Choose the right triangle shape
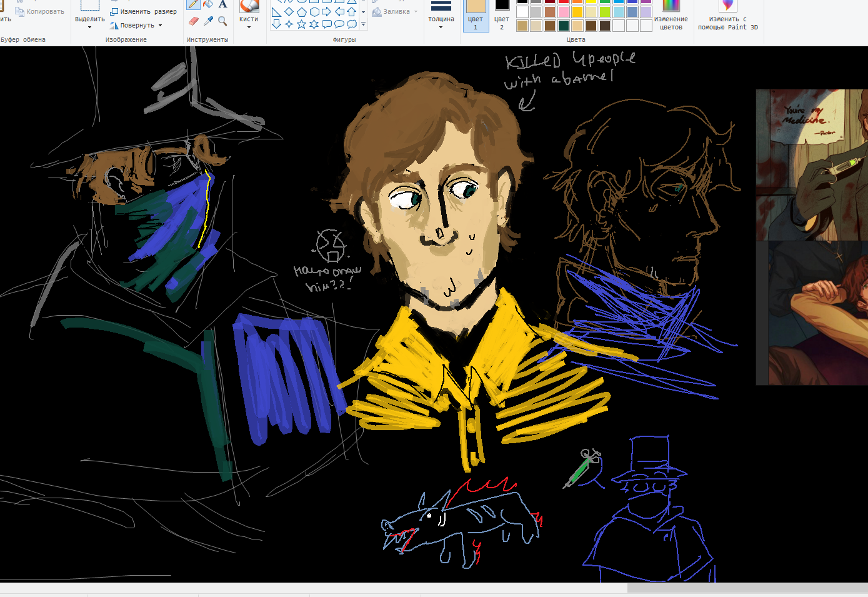The height and width of the screenshot is (597, 868). tap(276, 12)
